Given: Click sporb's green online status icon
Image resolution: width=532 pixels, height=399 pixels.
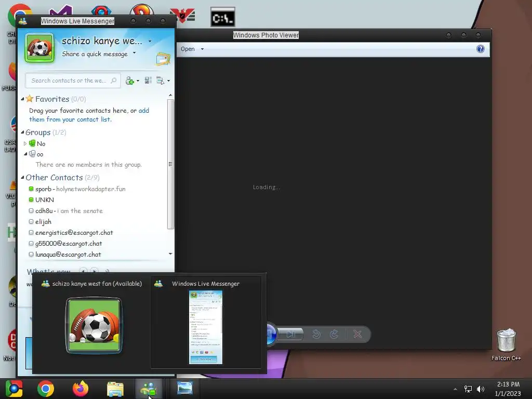Looking at the screenshot, I should 31,189.
